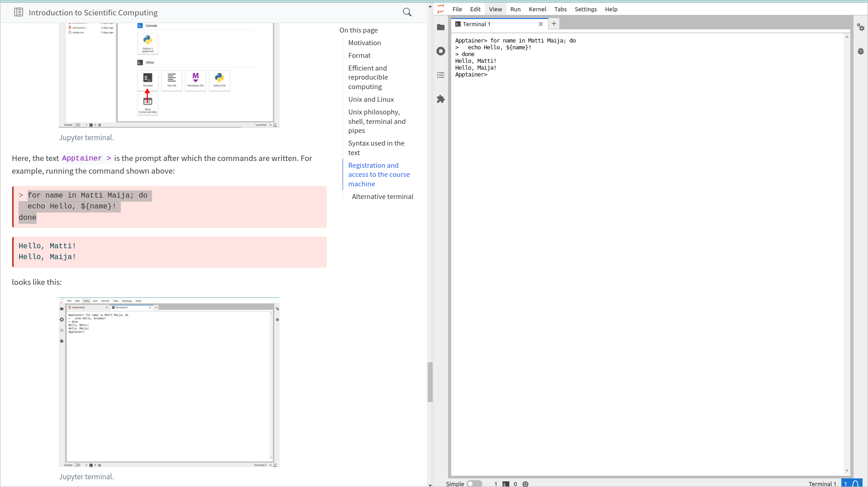Click the Hello, Matti! output block on page
Image resolution: width=868 pixels, height=487 pixels.
point(169,252)
